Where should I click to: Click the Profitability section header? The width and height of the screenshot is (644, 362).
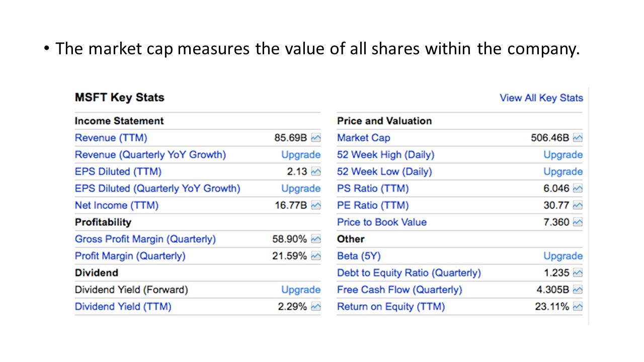103,222
